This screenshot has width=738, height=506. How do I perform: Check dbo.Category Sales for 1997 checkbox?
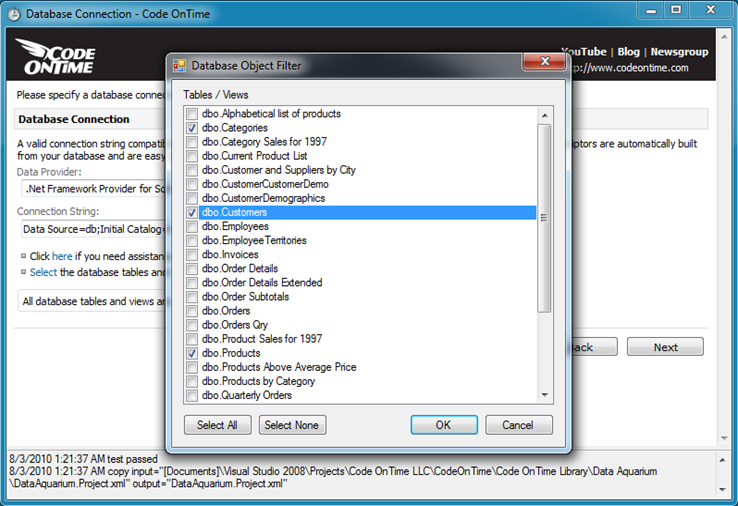[192, 142]
